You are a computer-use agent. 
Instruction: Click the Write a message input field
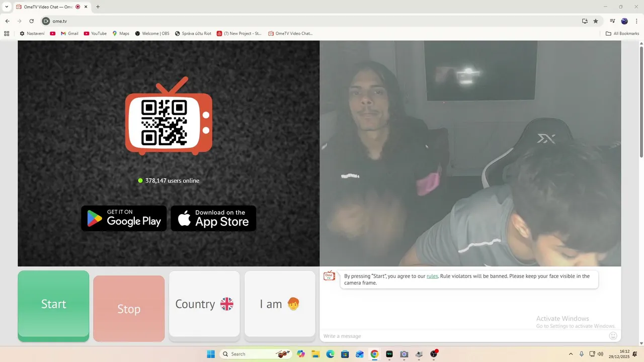[x=463, y=336]
